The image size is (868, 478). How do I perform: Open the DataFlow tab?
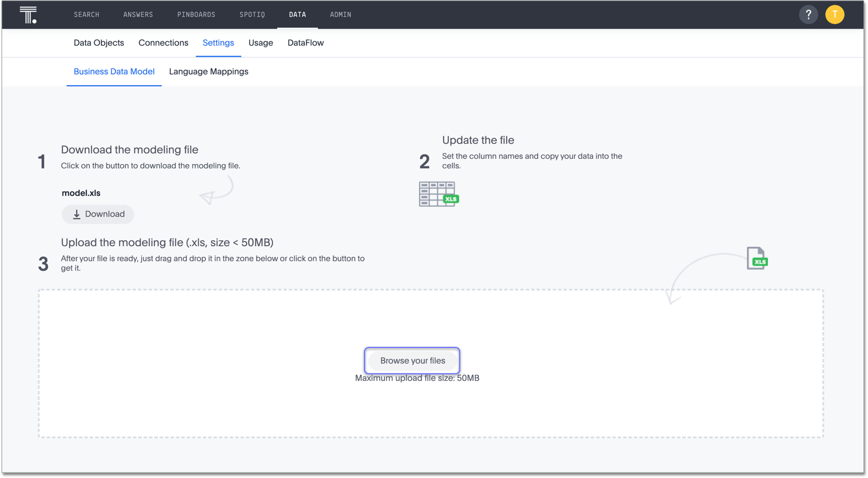[x=305, y=43]
